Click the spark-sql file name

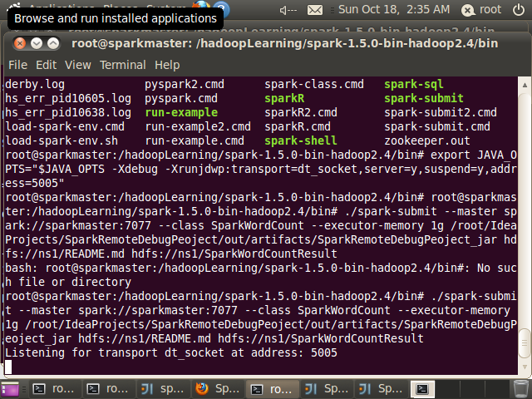(x=414, y=84)
